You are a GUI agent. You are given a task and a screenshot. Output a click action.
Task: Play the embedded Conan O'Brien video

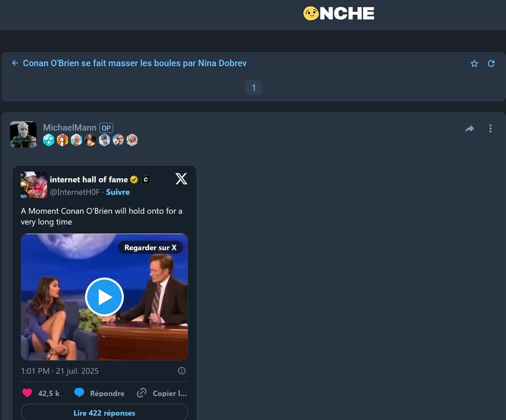click(x=104, y=297)
